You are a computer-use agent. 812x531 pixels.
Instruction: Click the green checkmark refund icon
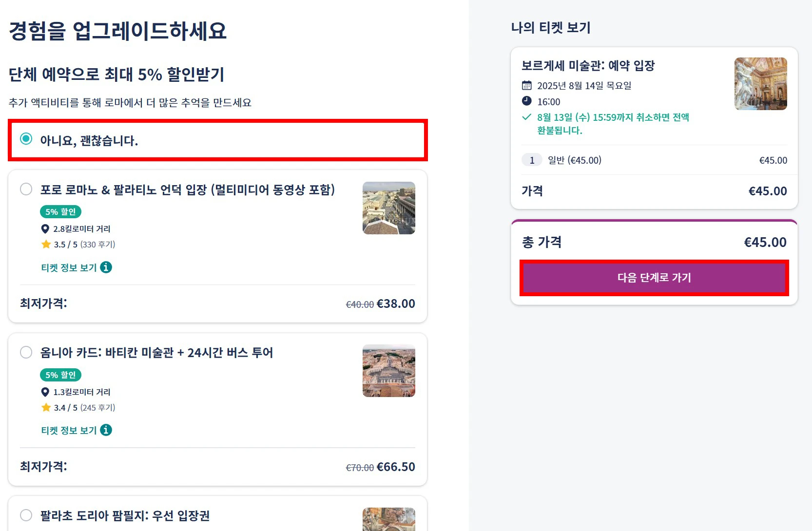tap(527, 117)
